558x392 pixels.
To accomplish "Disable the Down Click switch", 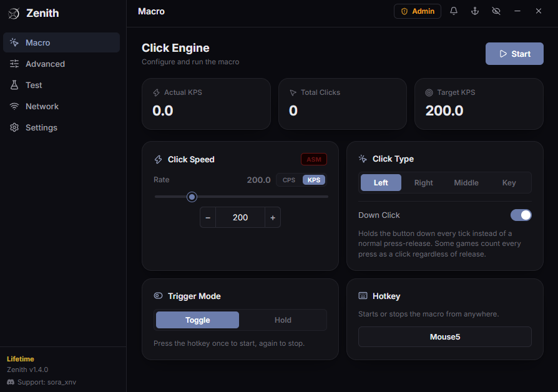I will [x=521, y=215].
